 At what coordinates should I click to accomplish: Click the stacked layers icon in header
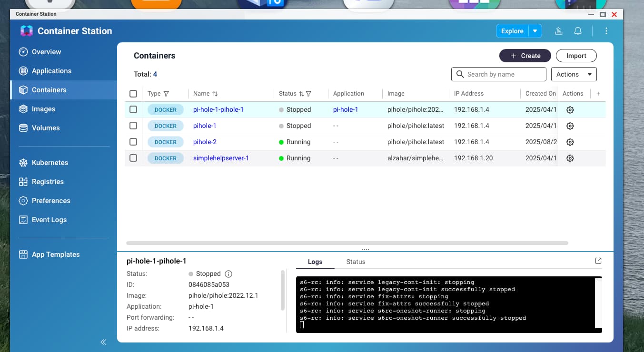coord(559,31)
